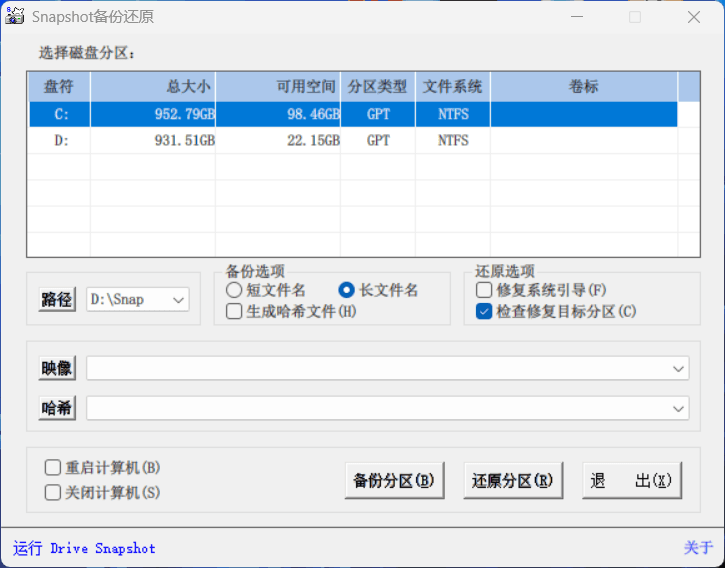Click the backup partition (备份分区) button
This screenshot has width=725, height=568.
click(394, 481)
